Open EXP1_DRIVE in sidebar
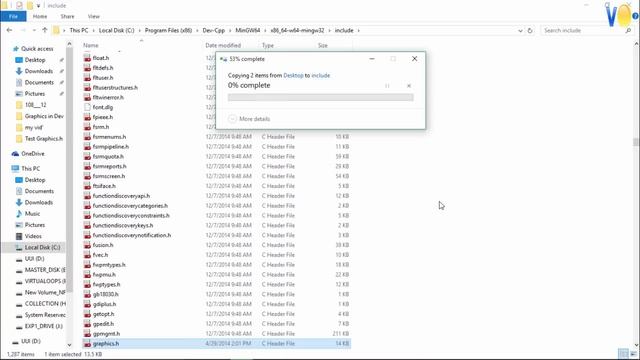This screenshot has width=640, height=360. coord(43,326)
